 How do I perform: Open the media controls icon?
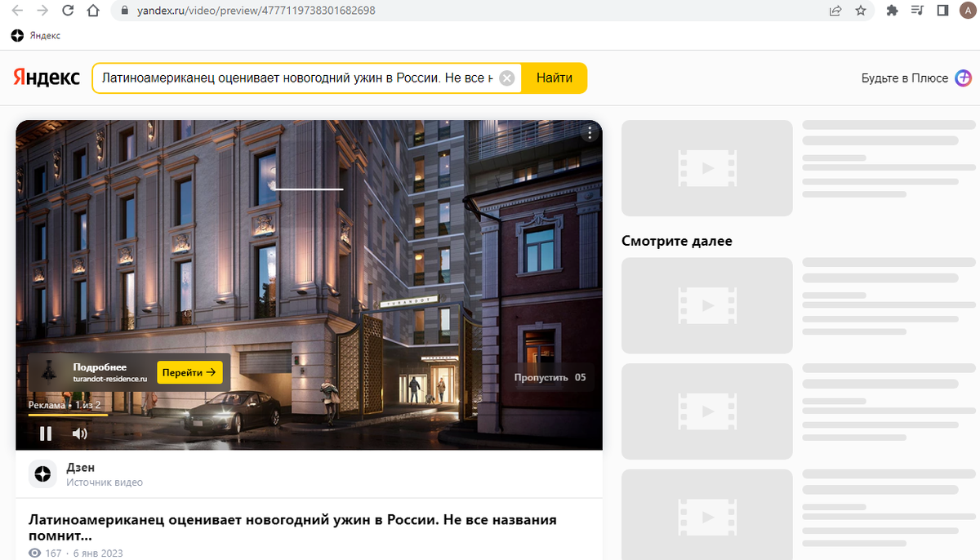pyautogui.click(x=917, y=11)
